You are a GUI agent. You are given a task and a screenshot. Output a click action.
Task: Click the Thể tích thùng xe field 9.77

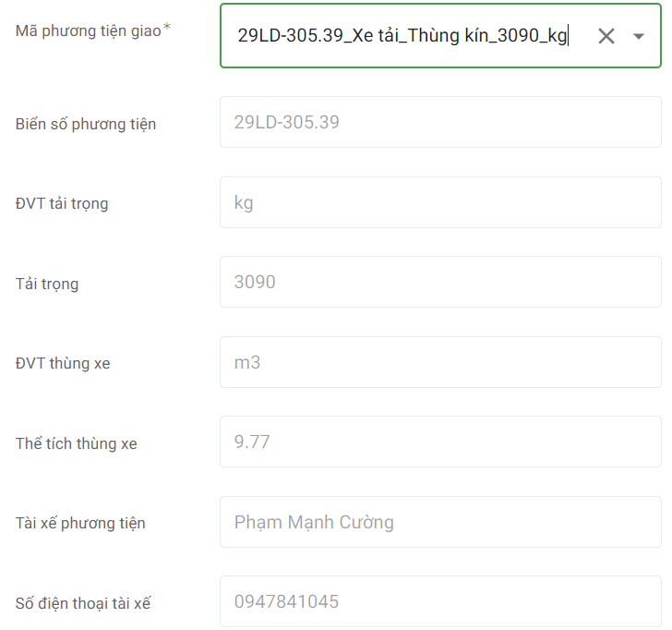[x=439, y=442]
